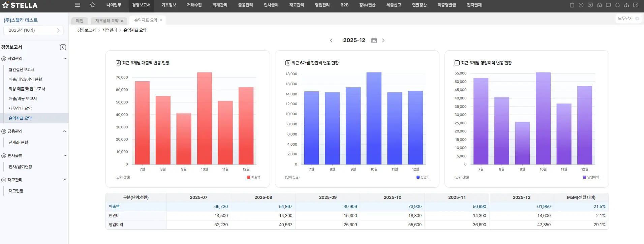Open the user profile icon
The width and height of the screenshot is (644, 244).
[636, 5]
